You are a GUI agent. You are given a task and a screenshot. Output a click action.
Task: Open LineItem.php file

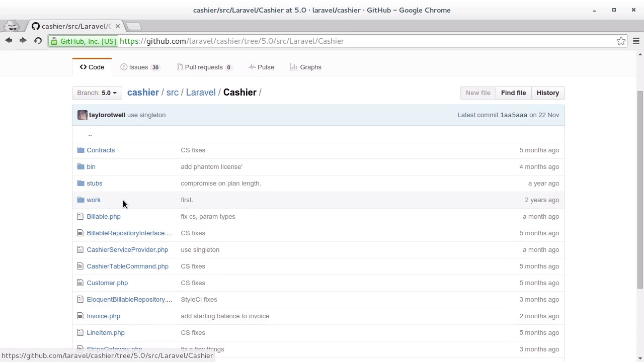tap(106, 332)
